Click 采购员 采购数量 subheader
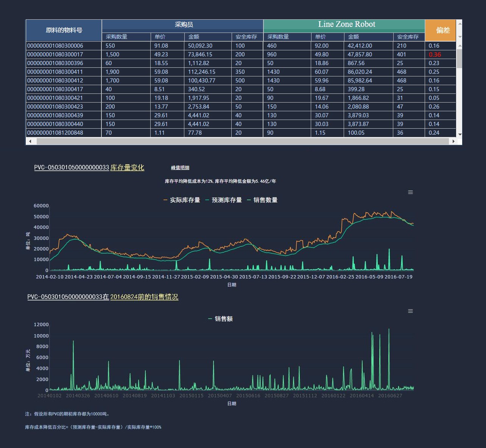486x448 pixels. tap(126, 37)
